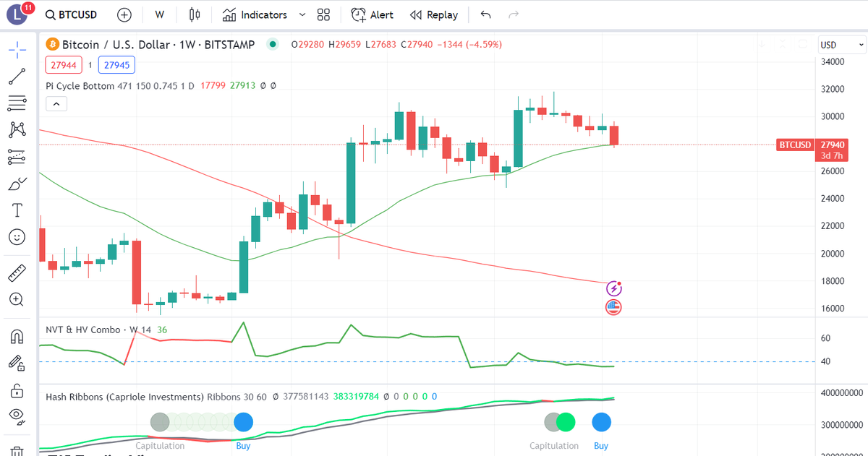Viewport: 868px width, 456px height.
Task: Expand the indicator templates chevron
Action: click(x=302, y=14)
